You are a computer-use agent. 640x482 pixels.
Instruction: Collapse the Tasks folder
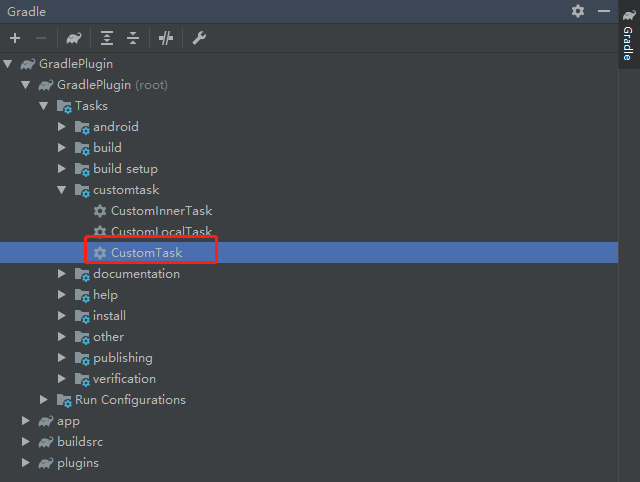click(x=44, y=106)
